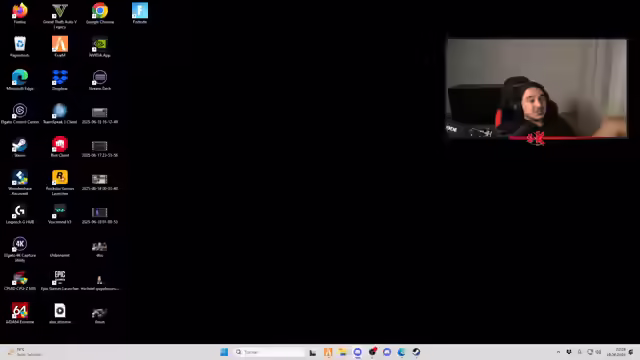640x360 pixels.
Task: Switch to FiveM on the taskbar
Action: tap(328, 352)
